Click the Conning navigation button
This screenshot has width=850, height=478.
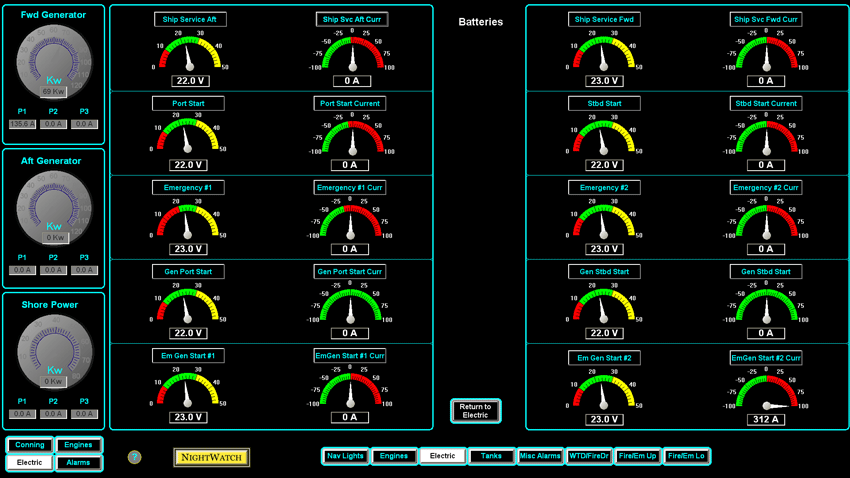(30, 445)
